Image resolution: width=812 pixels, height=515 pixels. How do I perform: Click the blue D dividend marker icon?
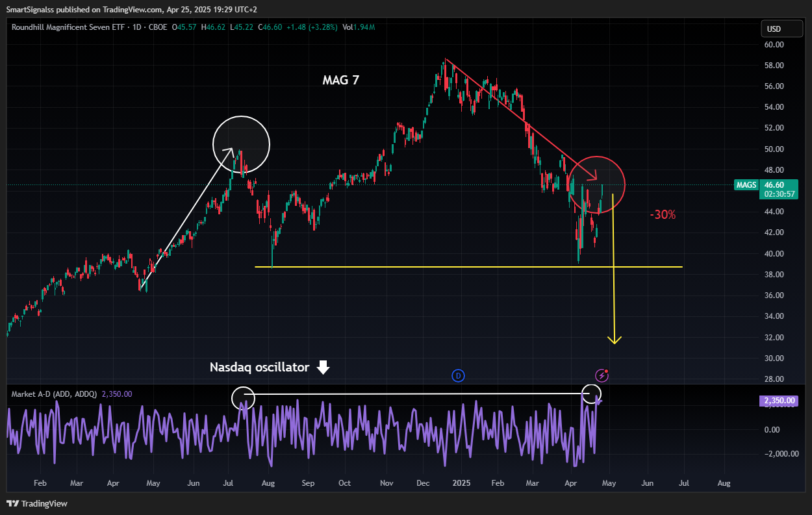458,375
